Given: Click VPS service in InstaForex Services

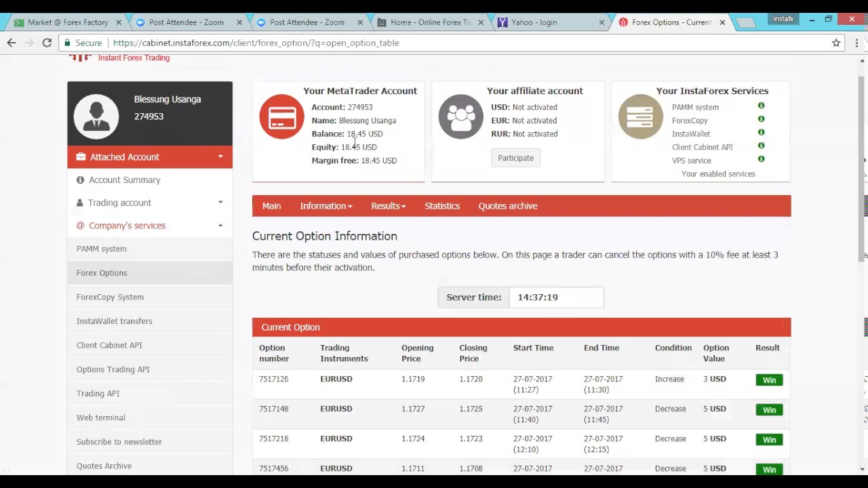Looking at the screenshot, I should [692, 161].
